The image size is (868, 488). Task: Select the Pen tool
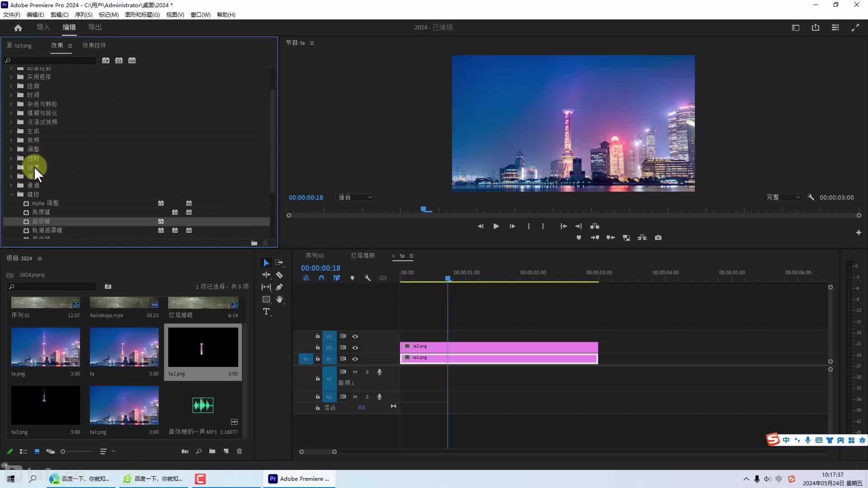pyautogui.click(x=279, y=287)
